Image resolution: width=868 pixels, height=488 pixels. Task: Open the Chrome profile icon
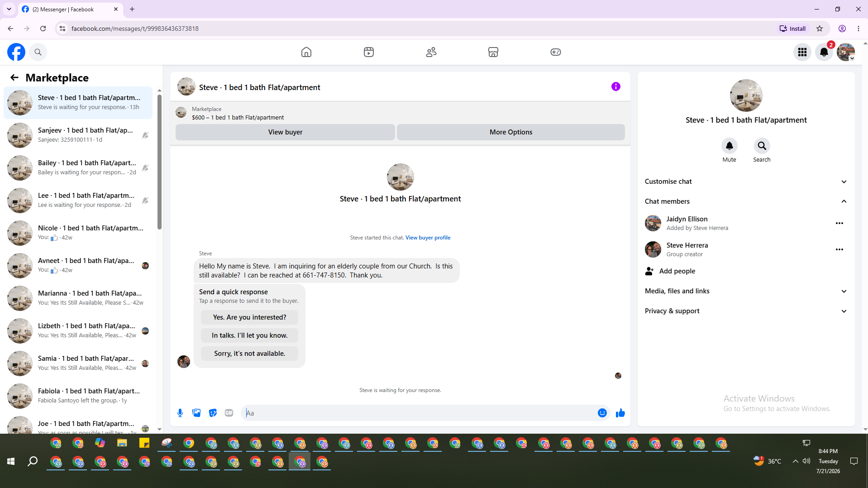[x=842, y=29]
